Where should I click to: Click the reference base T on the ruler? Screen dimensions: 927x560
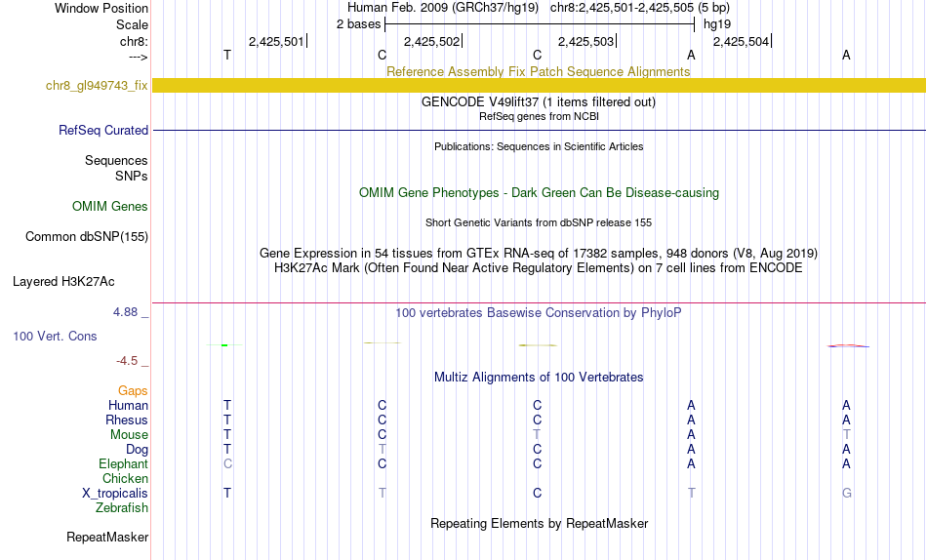click(227, 55)
